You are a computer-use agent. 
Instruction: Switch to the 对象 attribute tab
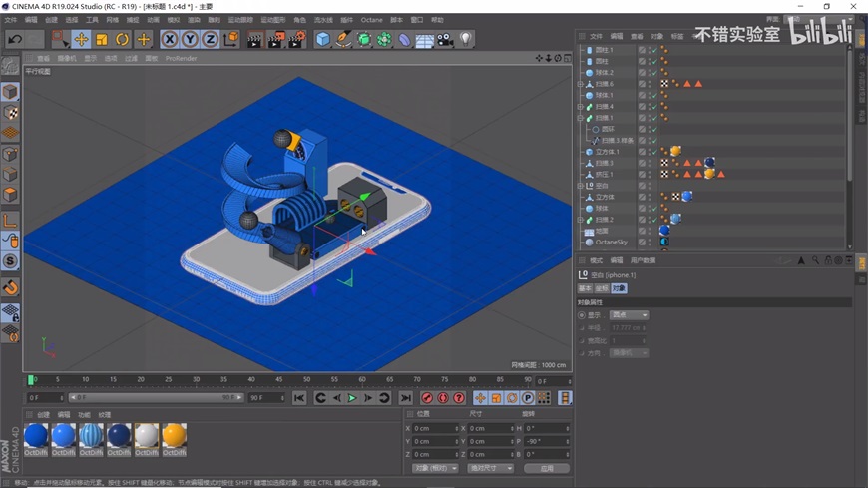tap(619, 288)
